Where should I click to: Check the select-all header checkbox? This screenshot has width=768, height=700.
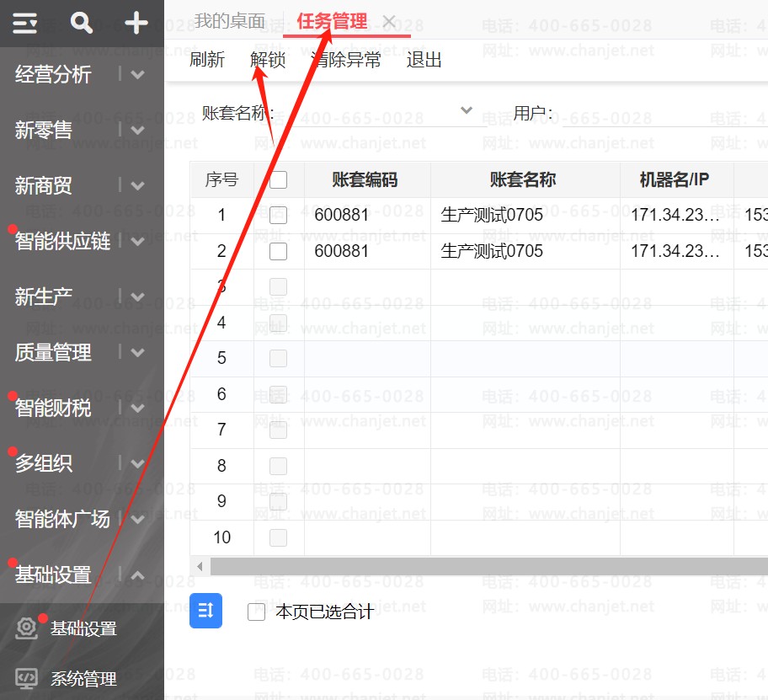coord(279,179)
